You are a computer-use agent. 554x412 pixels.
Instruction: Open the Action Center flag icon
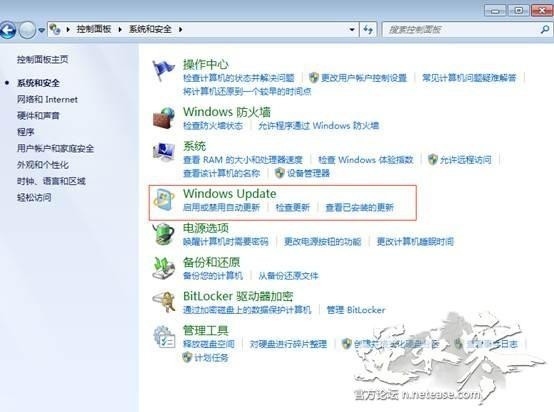(x=163, y=71)
